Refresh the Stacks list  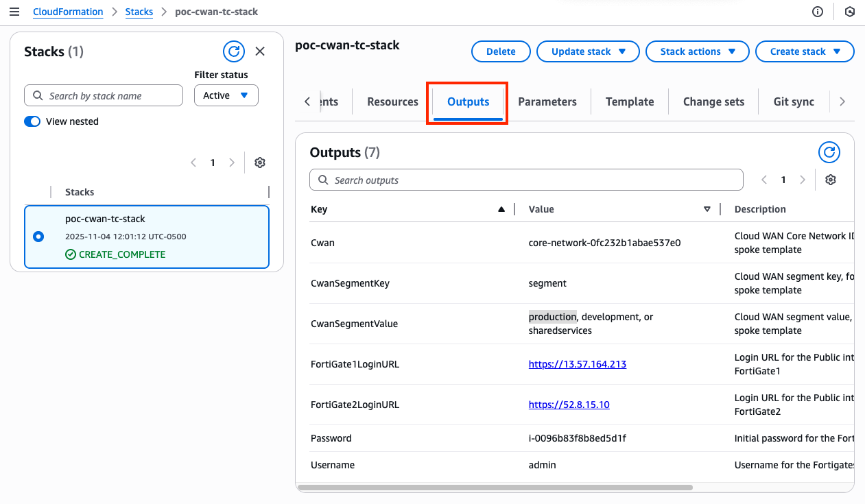234,51
